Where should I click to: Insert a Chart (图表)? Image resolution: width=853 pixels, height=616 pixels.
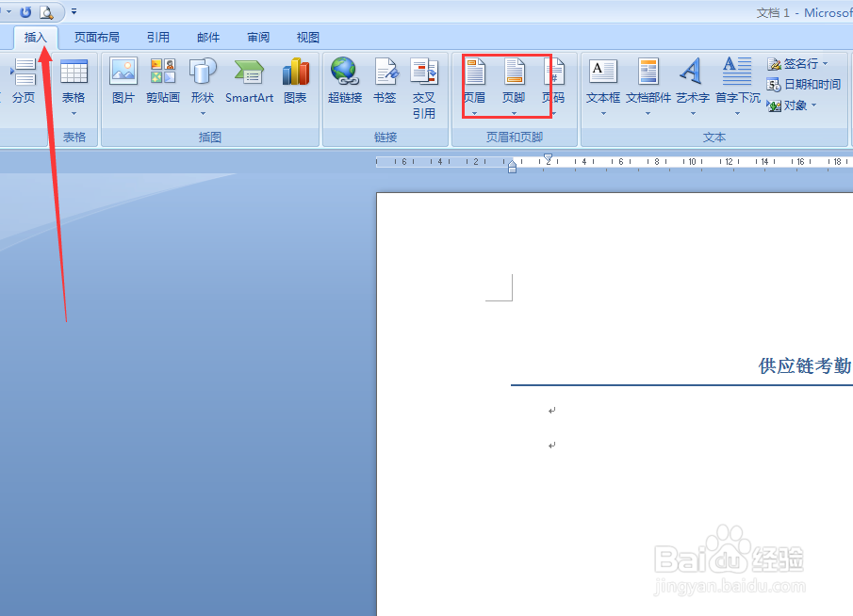coord(295,82)
